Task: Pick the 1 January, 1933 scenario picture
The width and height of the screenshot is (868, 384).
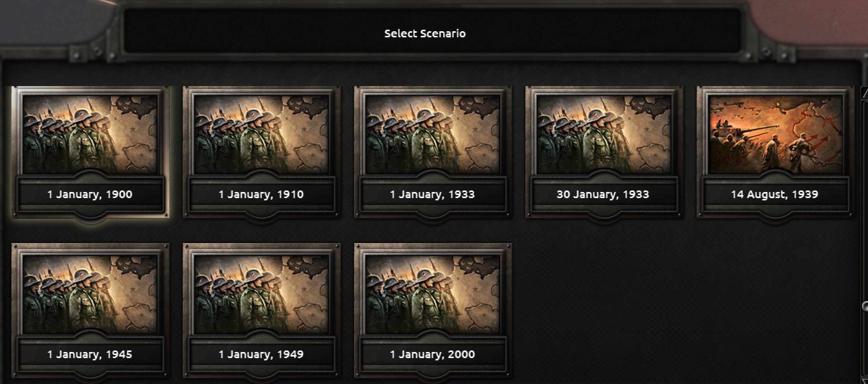Action: pyautogui.click(x=433, y=134)
